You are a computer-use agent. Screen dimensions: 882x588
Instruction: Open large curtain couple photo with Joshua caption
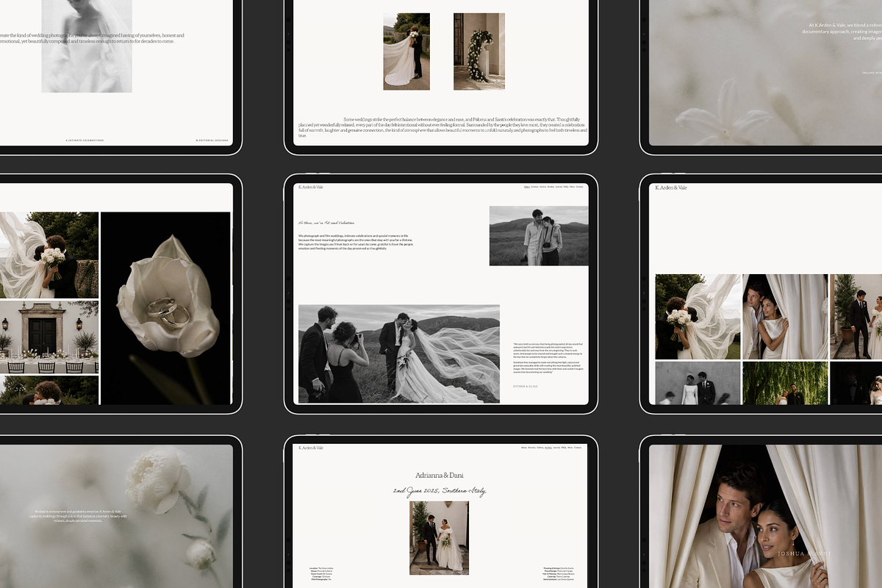click(765, 516)
